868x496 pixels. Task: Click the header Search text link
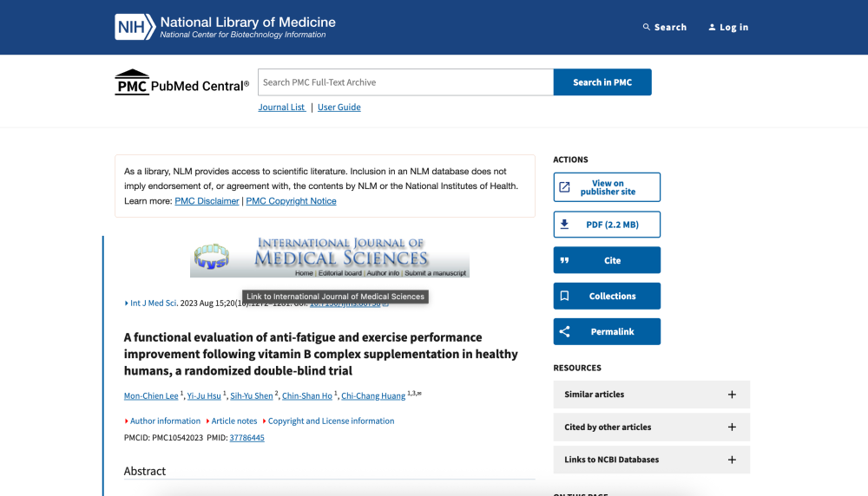(x=670, y=27)
